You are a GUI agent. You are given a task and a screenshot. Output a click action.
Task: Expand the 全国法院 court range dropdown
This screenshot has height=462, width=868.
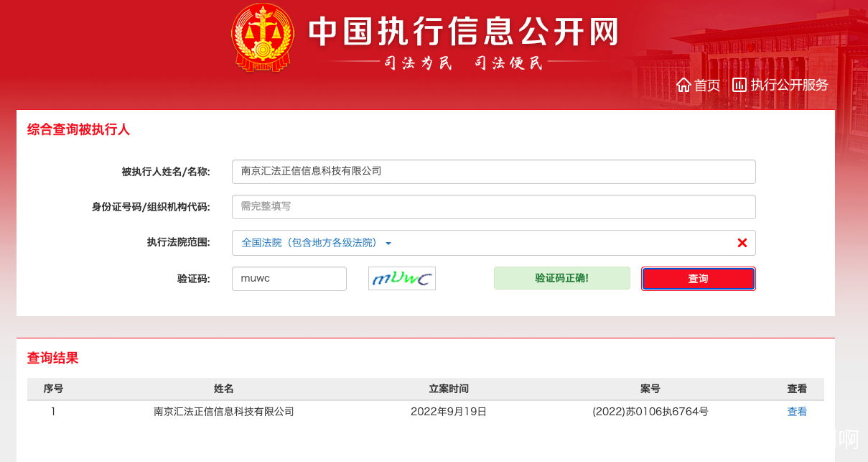(317, 243)
